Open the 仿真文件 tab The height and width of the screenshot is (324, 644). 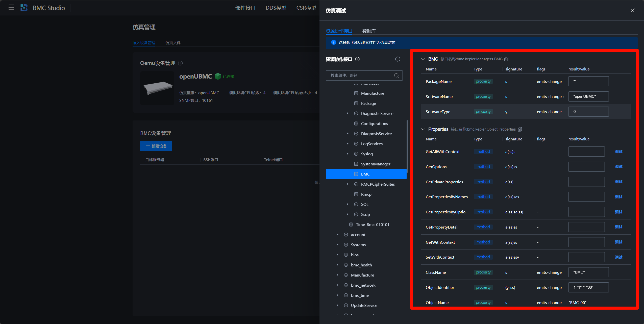173,43
